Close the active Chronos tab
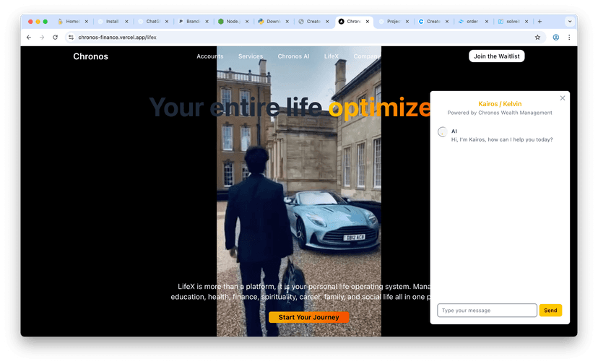This screenshot has height=364, width=598. [x=368, y=22]
